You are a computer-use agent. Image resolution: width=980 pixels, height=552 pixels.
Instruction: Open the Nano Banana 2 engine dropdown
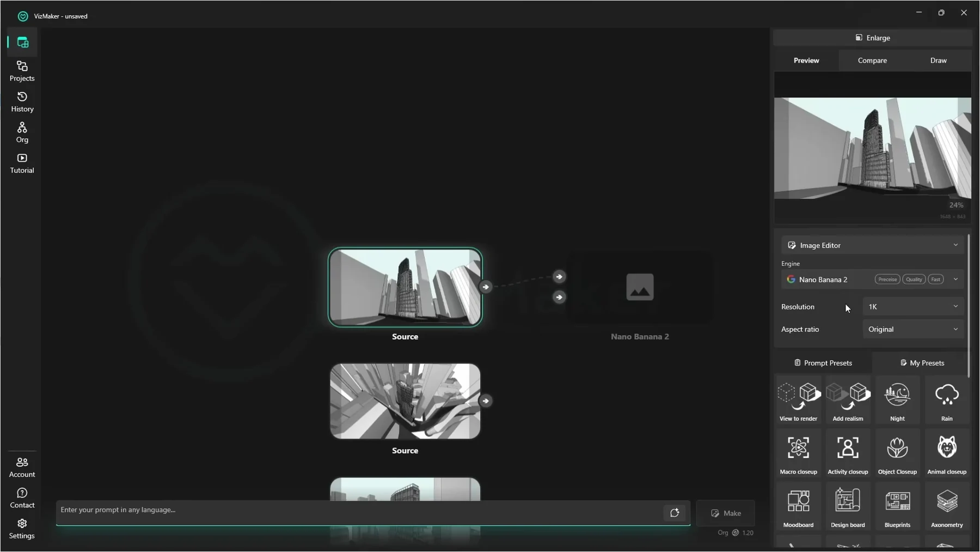[x=873, y=279]
